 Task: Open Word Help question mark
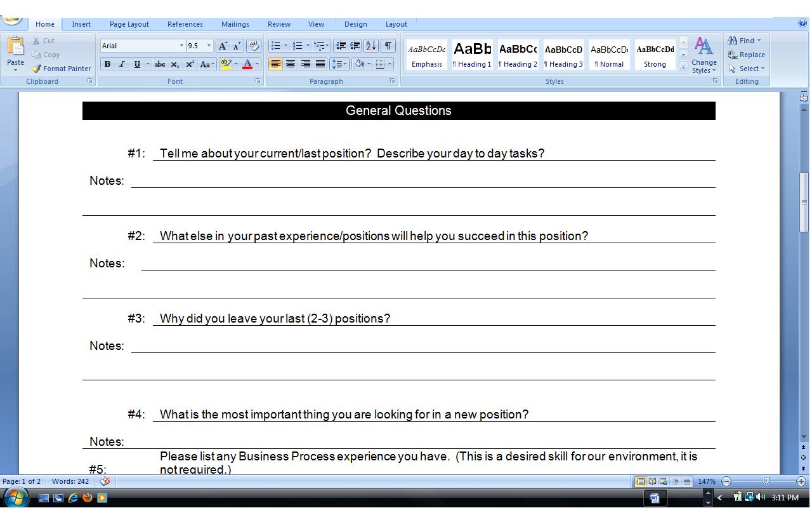[x=803, y=23]
